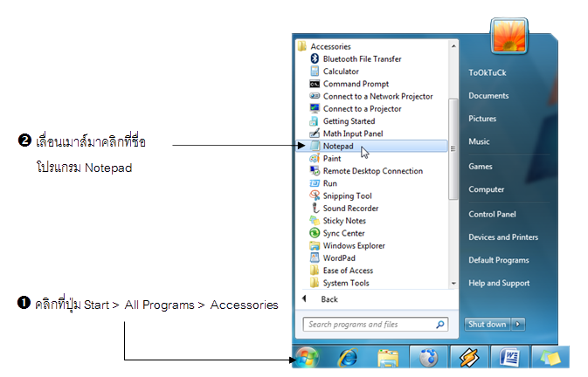This screenshot has height=377, width=588.
Task: Click the Remote Desktop Connection icon
Action: (x=315, y=171)
